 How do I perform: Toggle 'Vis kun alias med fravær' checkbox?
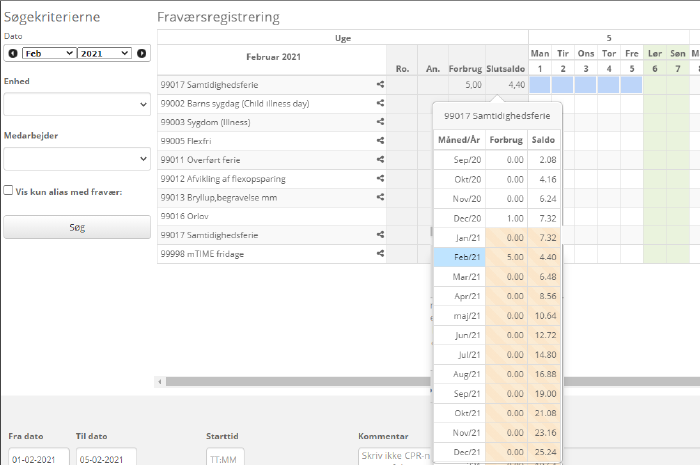pyautogui.click(x=9, y=191)
